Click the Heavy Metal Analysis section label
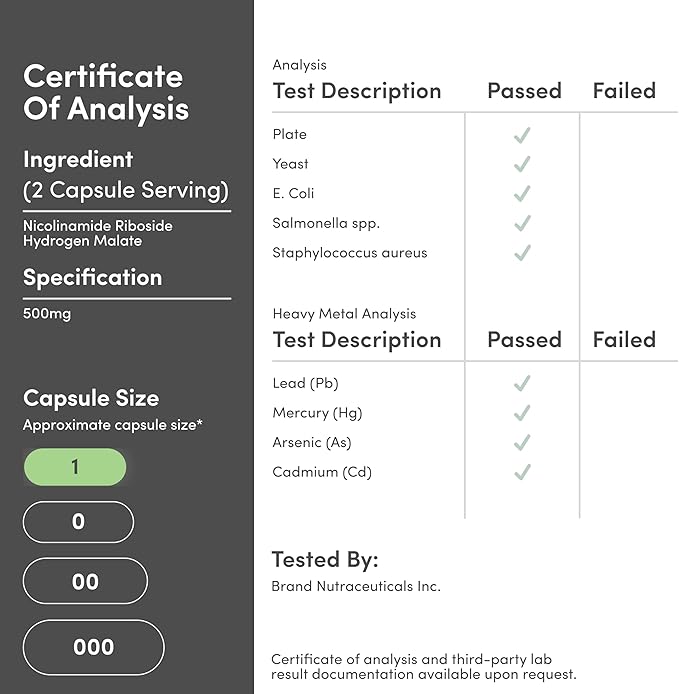Viewport: 679px width, 694px height. (x=344, y=314)
